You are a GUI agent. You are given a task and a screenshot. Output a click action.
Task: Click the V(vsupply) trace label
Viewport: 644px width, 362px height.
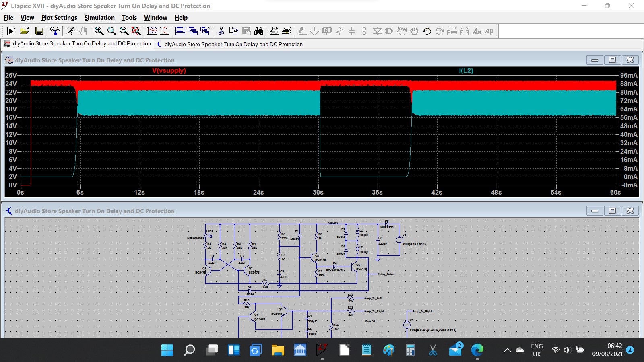click(169, 70)
